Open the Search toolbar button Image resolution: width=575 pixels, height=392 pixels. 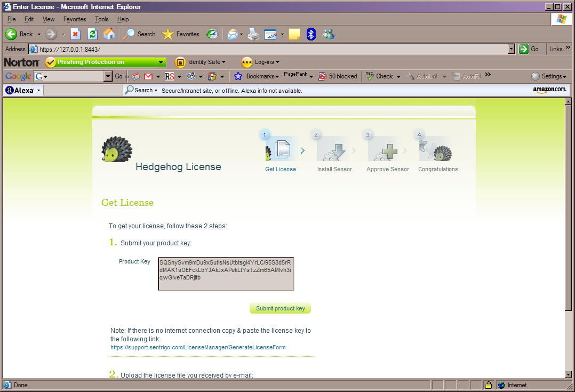coord(139,34)
